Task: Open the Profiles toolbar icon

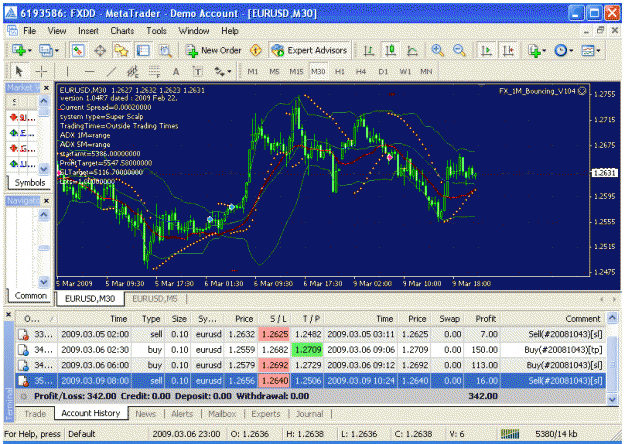Action: point(45,51)
